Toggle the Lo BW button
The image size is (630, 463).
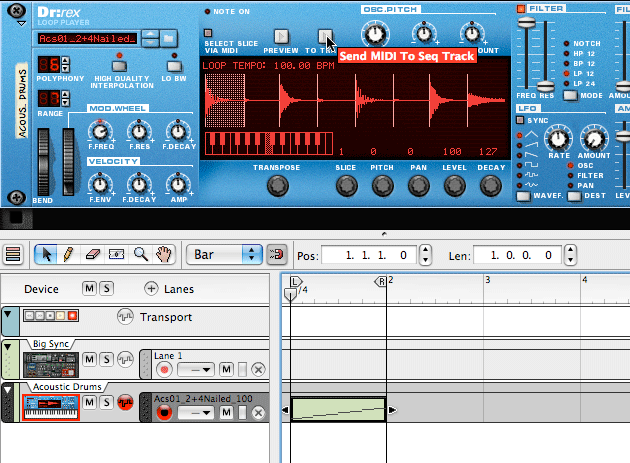click(174, 66)
